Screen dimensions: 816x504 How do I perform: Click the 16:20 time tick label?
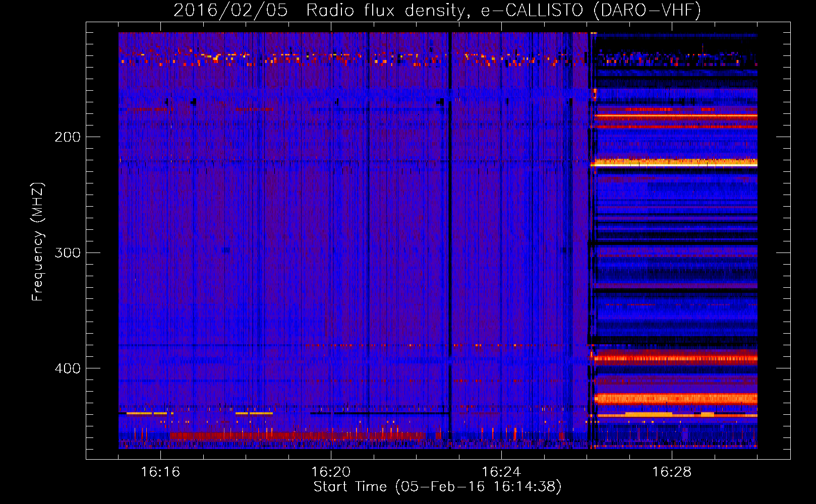331,472
